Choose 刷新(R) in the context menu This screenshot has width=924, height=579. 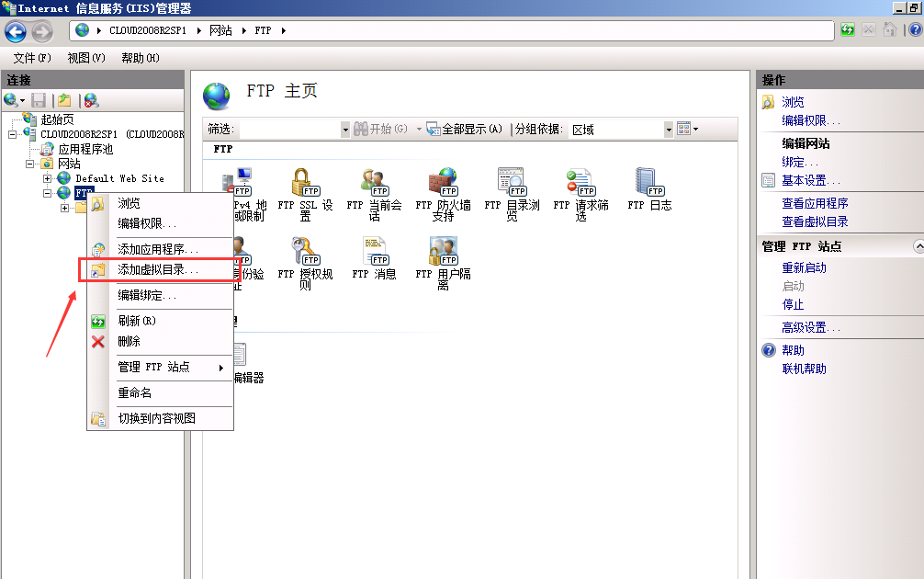click(161, 321)
